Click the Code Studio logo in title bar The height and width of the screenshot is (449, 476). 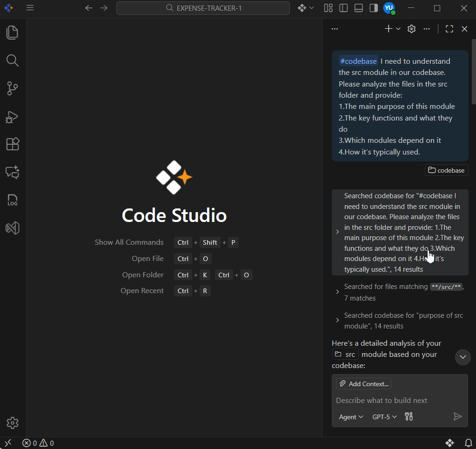click(x=8, y=8)
